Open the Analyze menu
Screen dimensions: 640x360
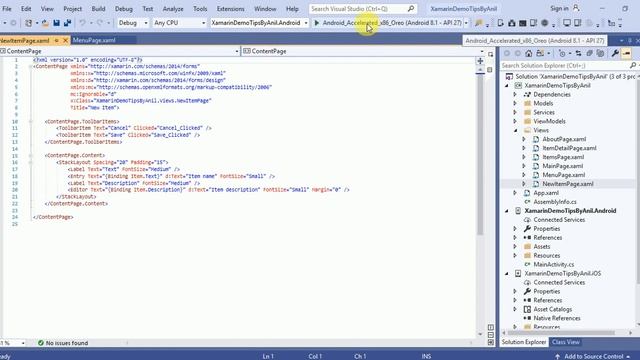pyautogui.click(x=173, y=9)
